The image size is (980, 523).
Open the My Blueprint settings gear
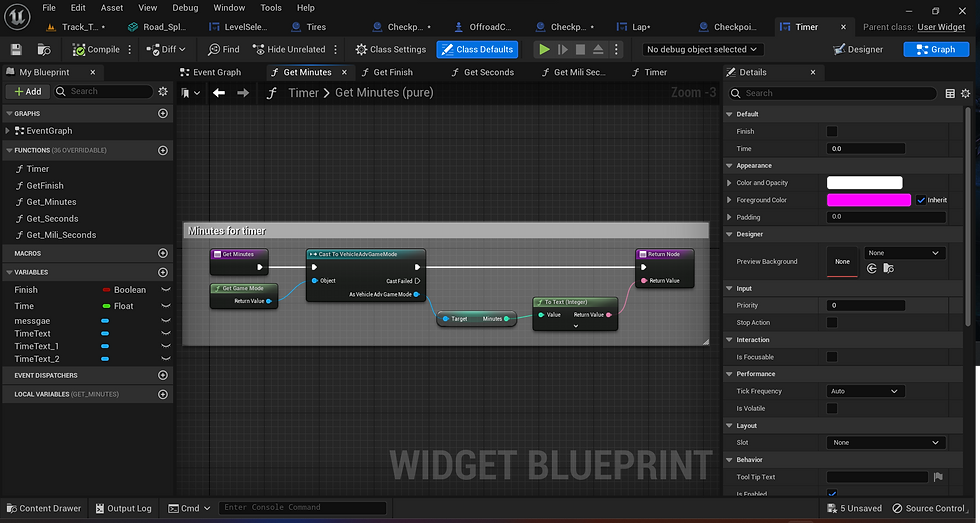162,91
